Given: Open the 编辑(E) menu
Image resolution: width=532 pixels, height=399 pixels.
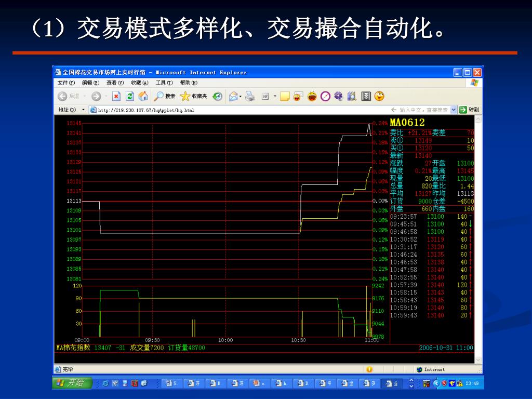Looking at the screenshot, I should [90, 83].
